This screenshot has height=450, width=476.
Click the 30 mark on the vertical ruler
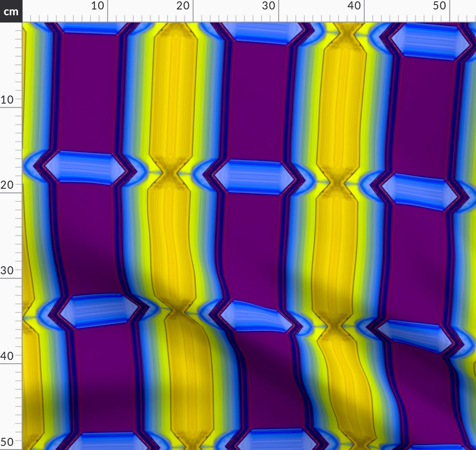coord(7,270)
